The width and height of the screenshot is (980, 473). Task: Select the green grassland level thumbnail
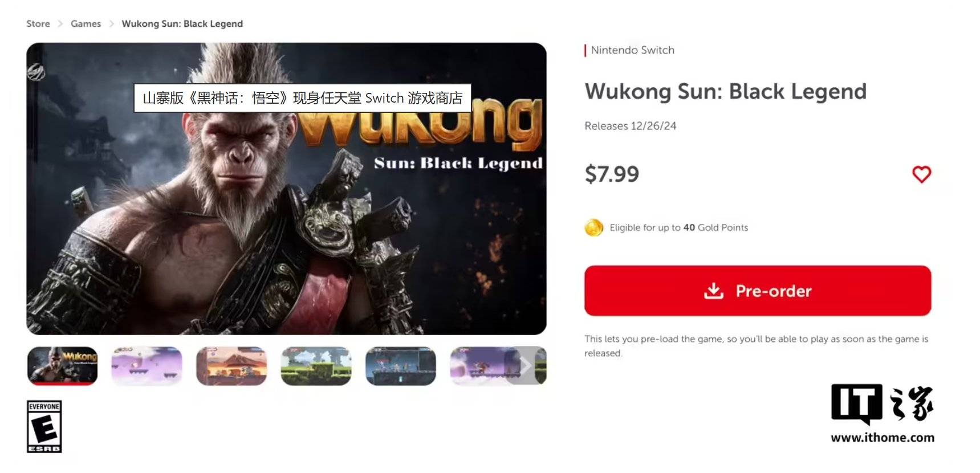click(x=316, y=365)
